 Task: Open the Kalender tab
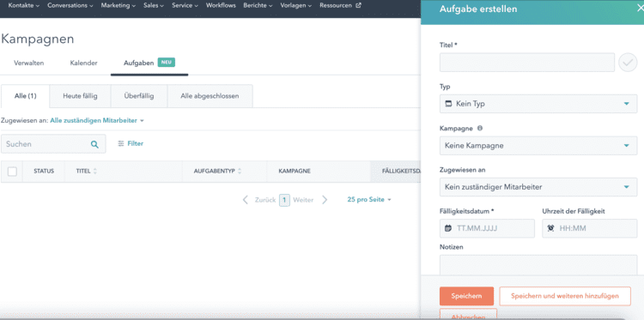click(84, 63)
